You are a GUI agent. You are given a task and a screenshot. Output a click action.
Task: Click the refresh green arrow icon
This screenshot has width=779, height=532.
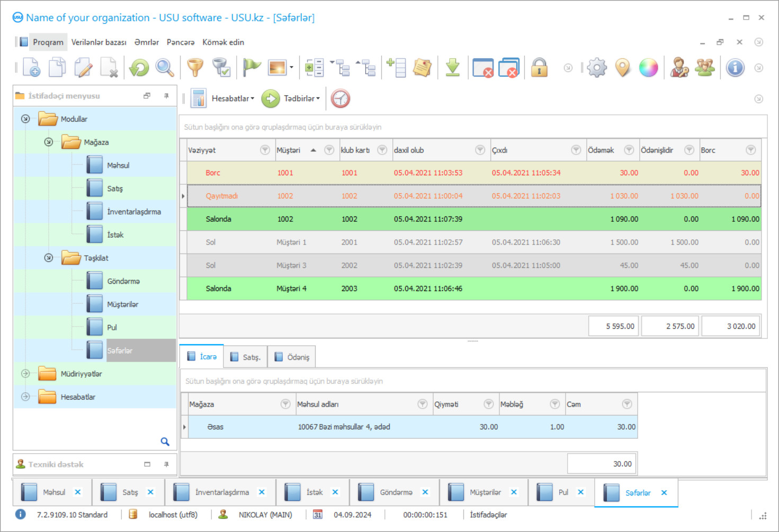point(139,68)
